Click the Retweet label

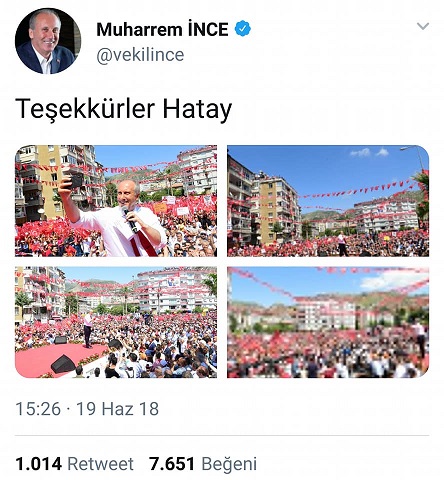pos(100,464)
